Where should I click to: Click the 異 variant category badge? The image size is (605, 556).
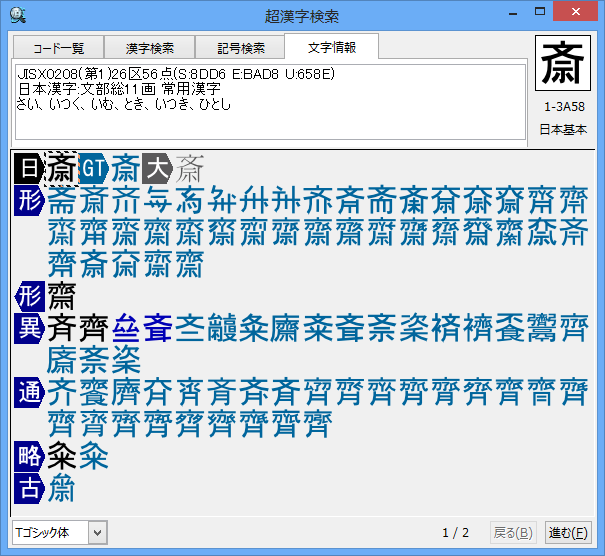[31, 327]
